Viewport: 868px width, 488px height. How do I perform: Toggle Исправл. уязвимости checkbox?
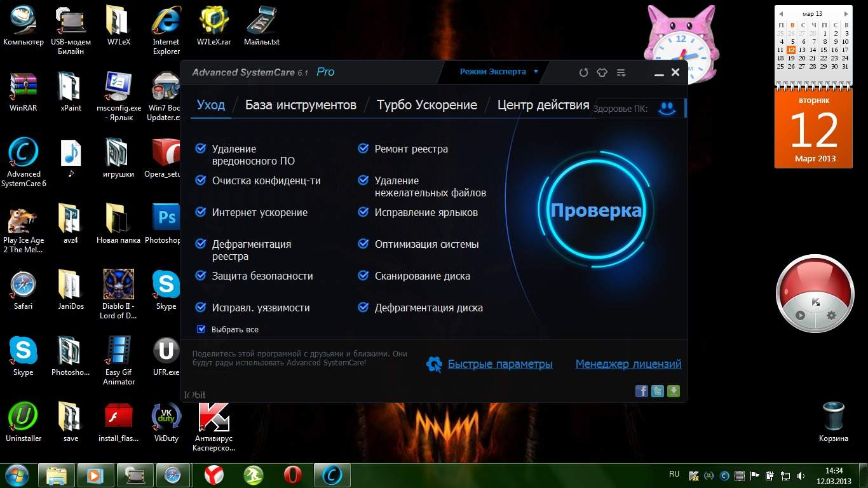[x=200, y=308]
